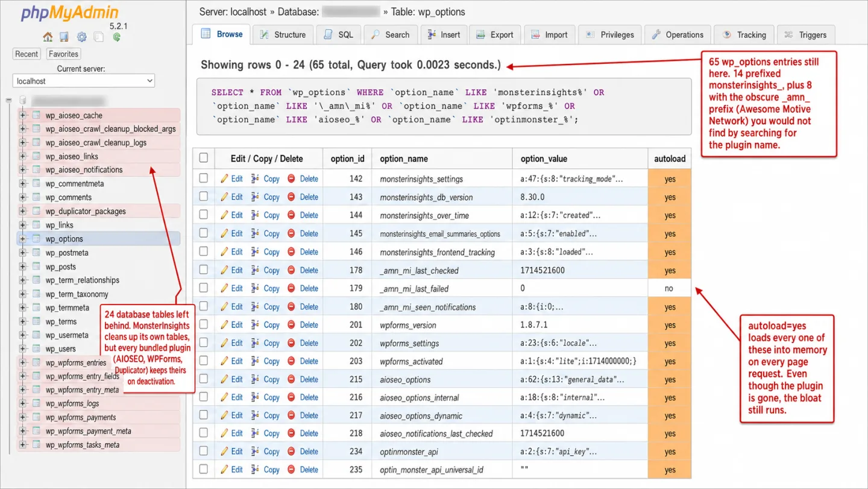Switch to the Structure tab
The image size is (868, 489).
click(x=283, y=34)
